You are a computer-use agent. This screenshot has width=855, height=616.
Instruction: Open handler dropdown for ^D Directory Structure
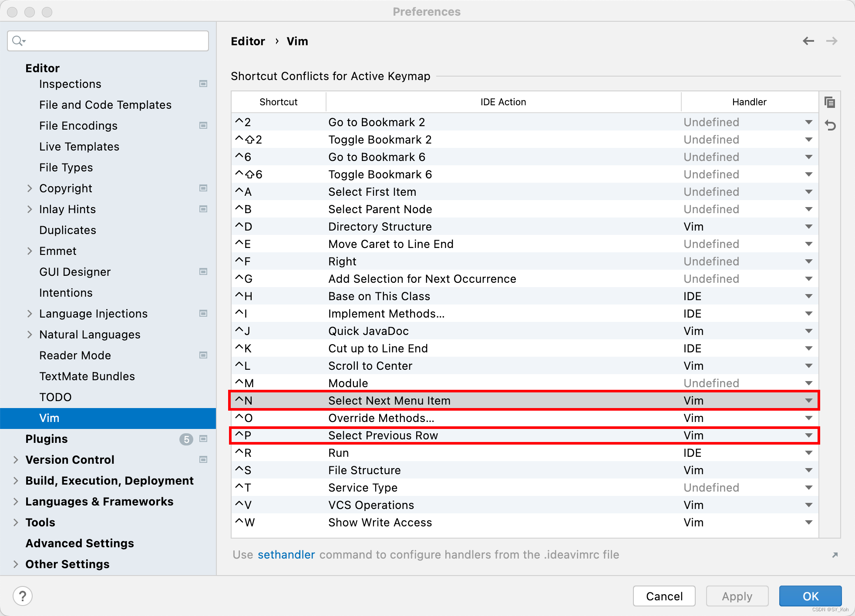click(808, 227)
